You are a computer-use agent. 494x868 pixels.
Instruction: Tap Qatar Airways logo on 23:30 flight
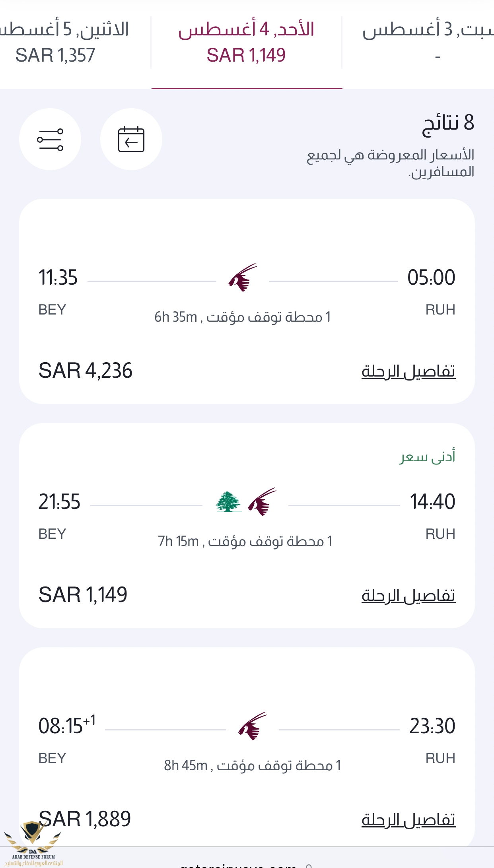tap(253, 726)
